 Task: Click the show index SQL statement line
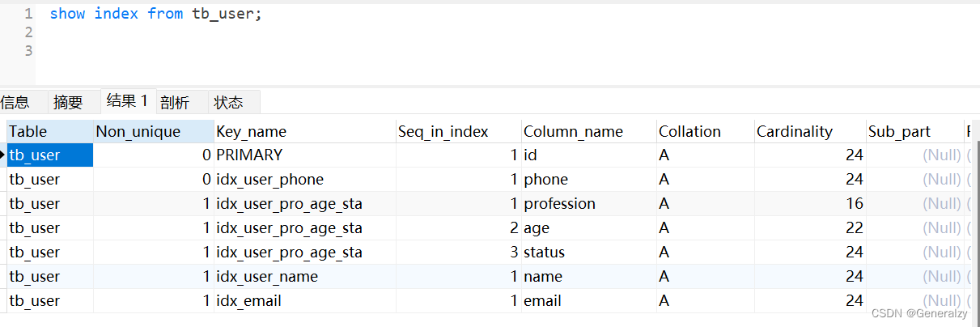(x=155, y=14)
